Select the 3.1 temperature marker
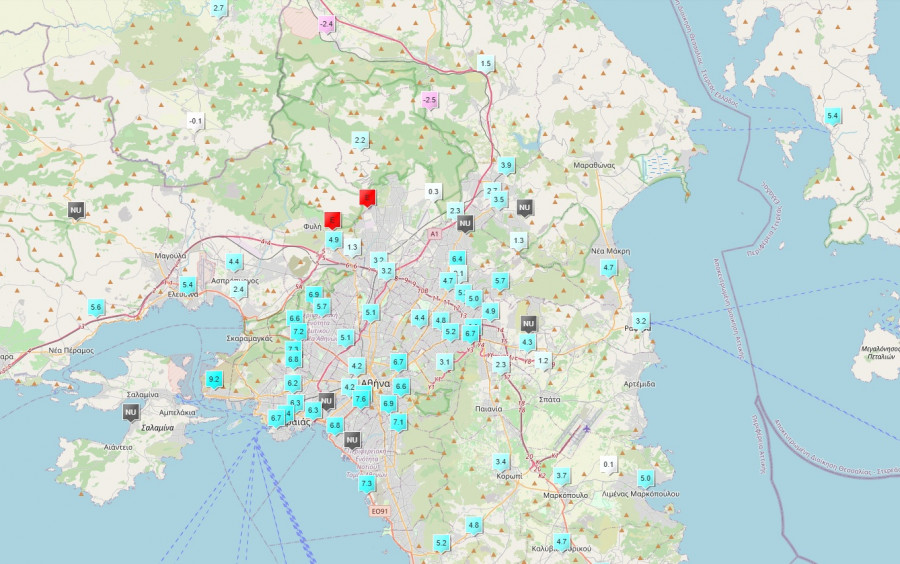 click(445, 361)
